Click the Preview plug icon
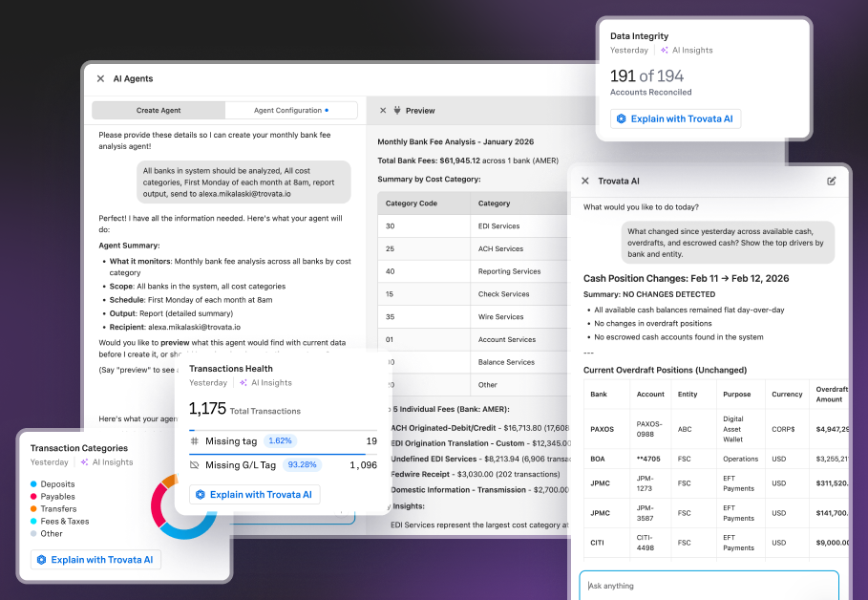Viewport: 868px width, 600px height. pyautogui.click(x=396, y=111)
